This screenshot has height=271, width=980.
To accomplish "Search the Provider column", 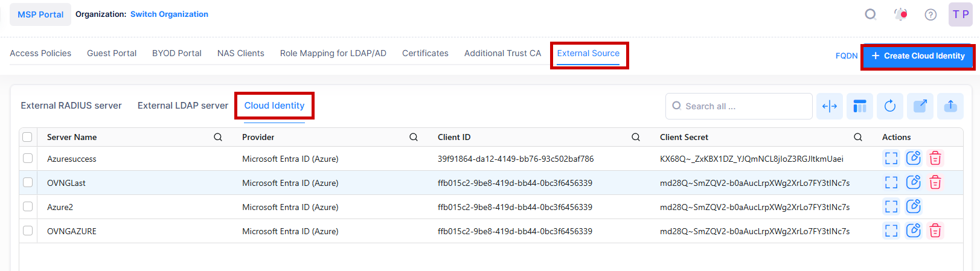I will (x=414, y=137).
